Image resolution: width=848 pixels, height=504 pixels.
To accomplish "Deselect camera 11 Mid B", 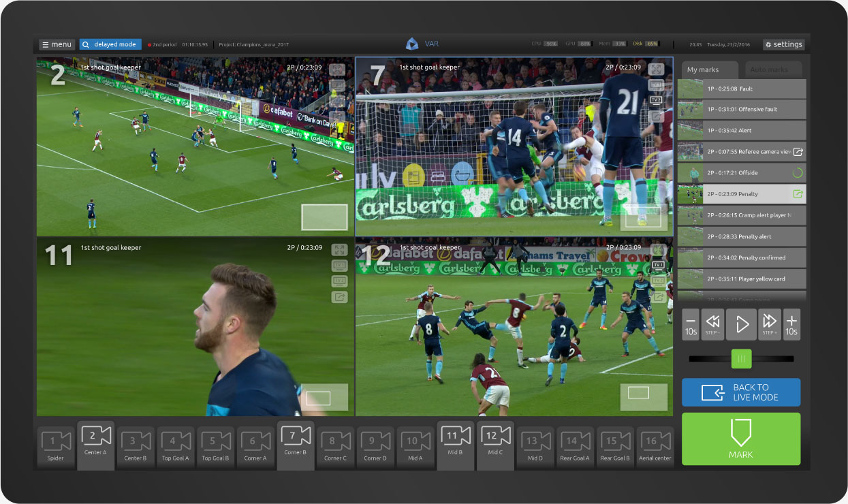I will point(456,445).
